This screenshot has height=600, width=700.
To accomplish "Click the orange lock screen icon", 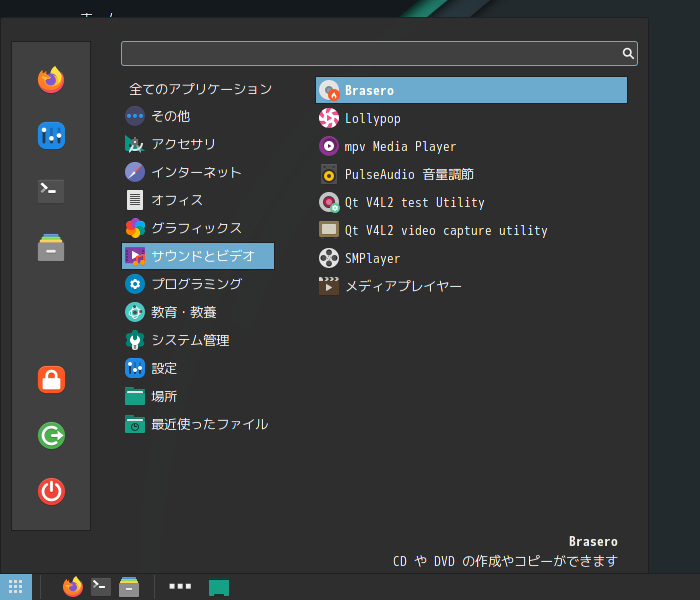I will [x=51, y=379].
